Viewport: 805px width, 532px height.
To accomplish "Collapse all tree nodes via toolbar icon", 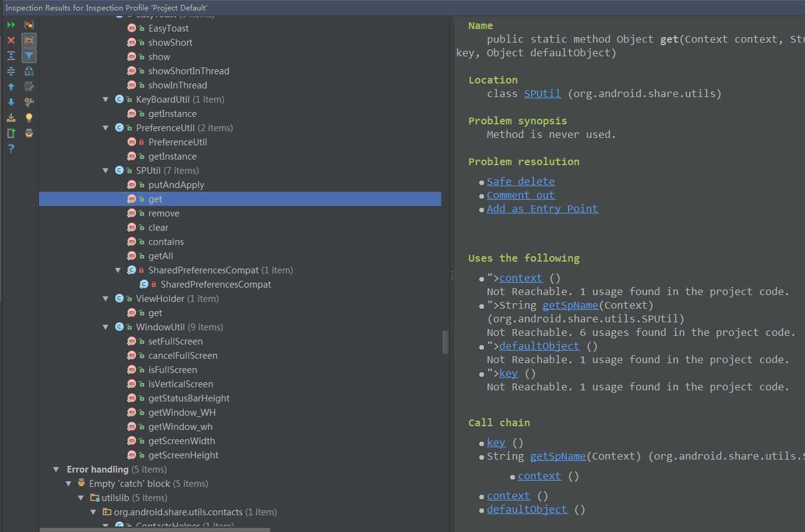I will click(x=11, y=71).
